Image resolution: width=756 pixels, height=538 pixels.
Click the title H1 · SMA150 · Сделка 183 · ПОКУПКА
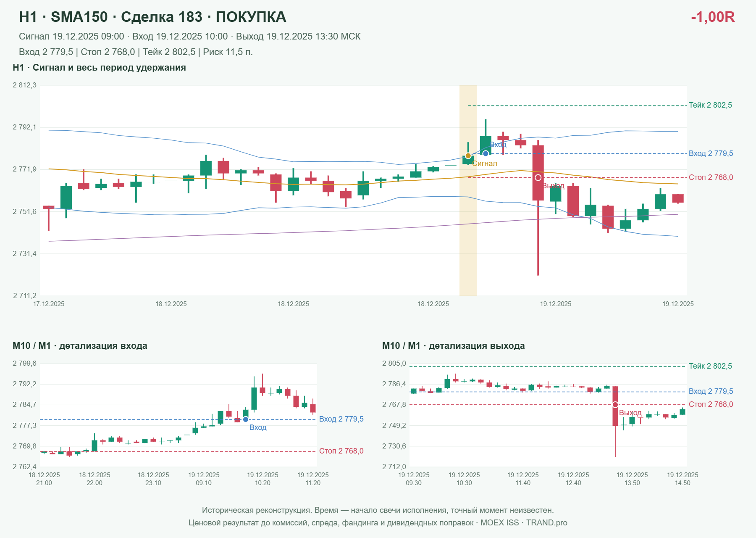(x=152, y=17)
